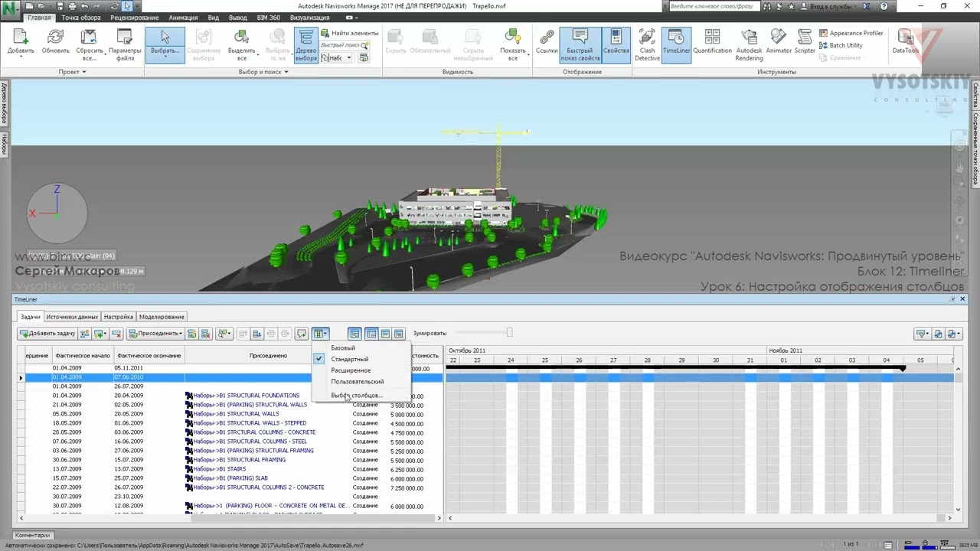980x551 pixels.
Task: Expand the Проект panel dropdown
Action: pos(73,72)
